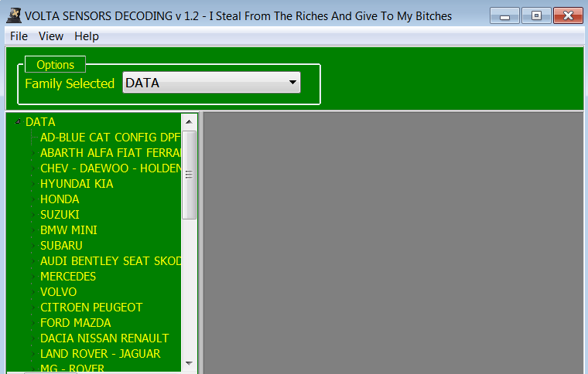Click the application icon in title bar
This screenshot has width=588, height=374.
[14, 15]
